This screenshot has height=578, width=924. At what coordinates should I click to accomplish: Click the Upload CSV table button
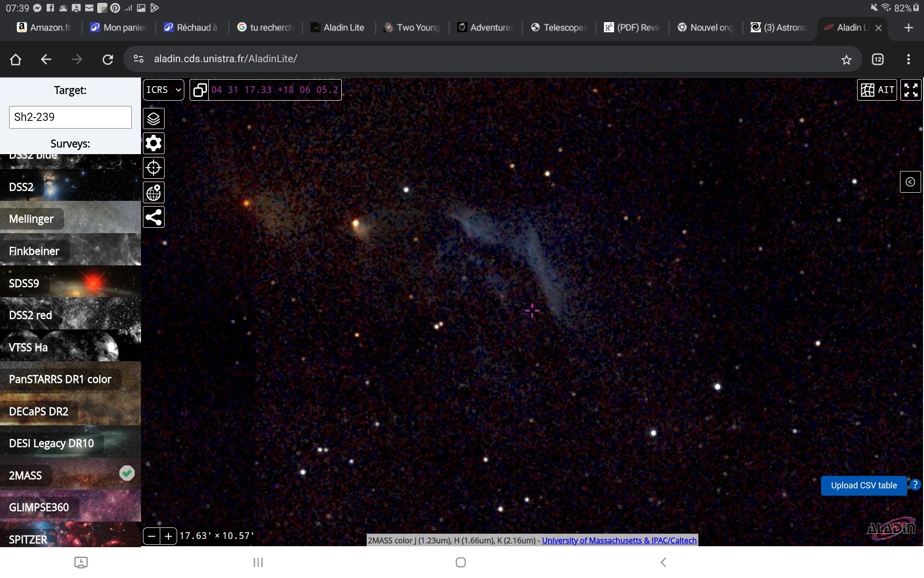(864, 486)
